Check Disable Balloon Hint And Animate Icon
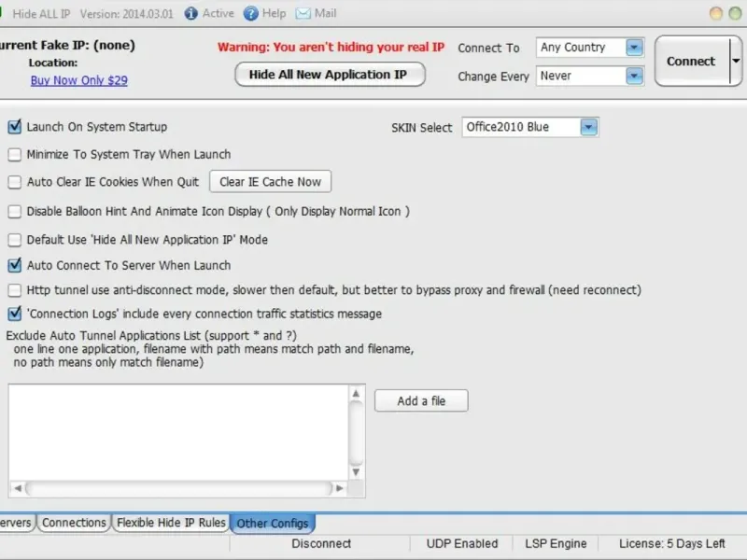 [15, 212]
